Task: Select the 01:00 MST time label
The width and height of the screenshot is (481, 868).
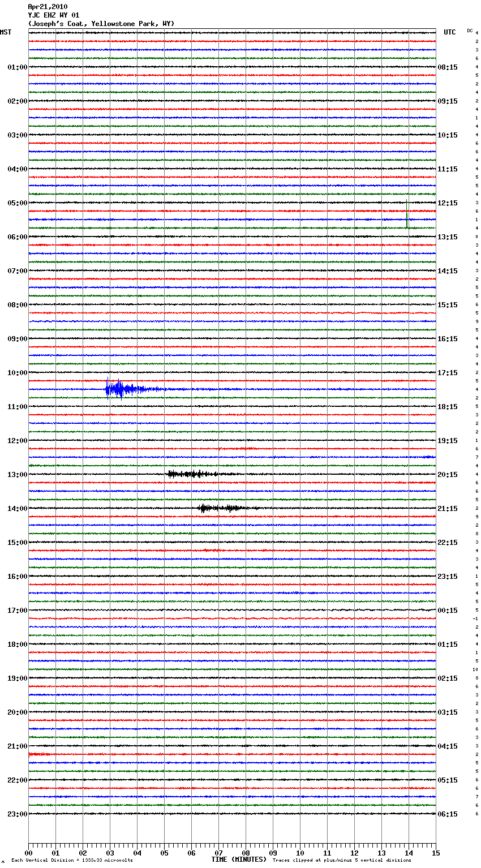Action: click(x=18, y=67)
